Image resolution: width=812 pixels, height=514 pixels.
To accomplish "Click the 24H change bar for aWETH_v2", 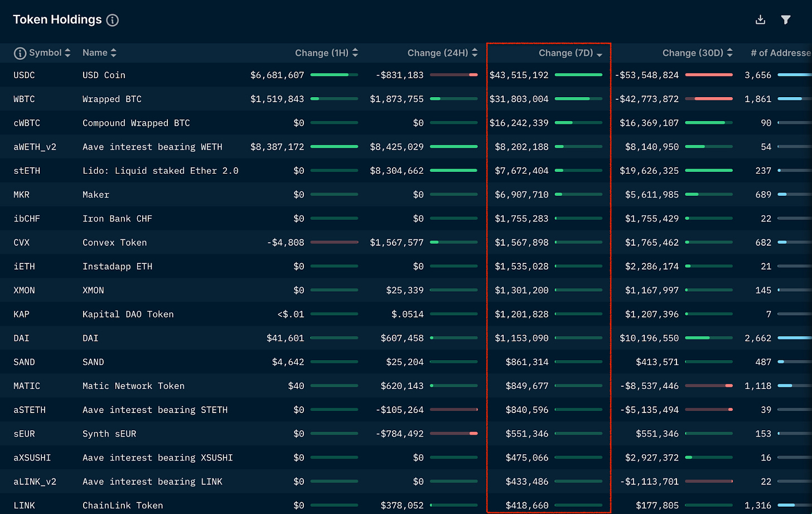I will tap(454, 147).
